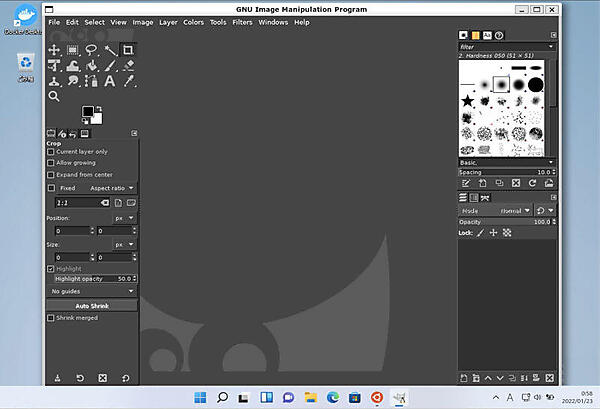Expand the No guides dropdown
Image resolution: width=600 pixels, height=409 pixels.
[x=92, y=291]
